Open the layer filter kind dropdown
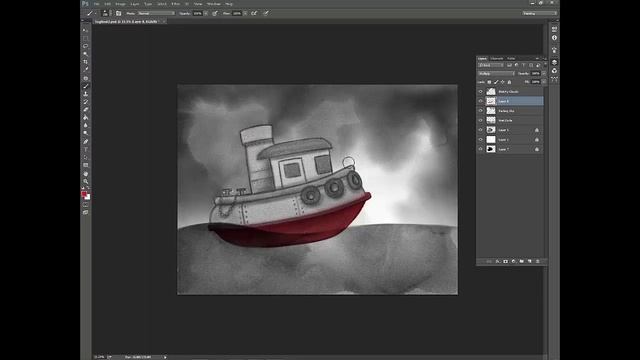The height and width of the screenshot is (360, 640). pyautogui.click(x=491, y=65)
